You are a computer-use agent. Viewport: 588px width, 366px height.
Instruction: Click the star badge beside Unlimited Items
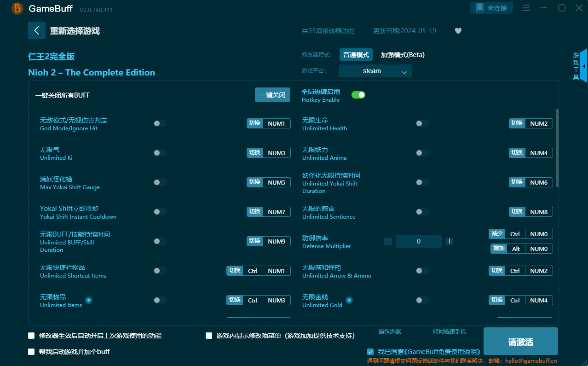pos(89,300)
